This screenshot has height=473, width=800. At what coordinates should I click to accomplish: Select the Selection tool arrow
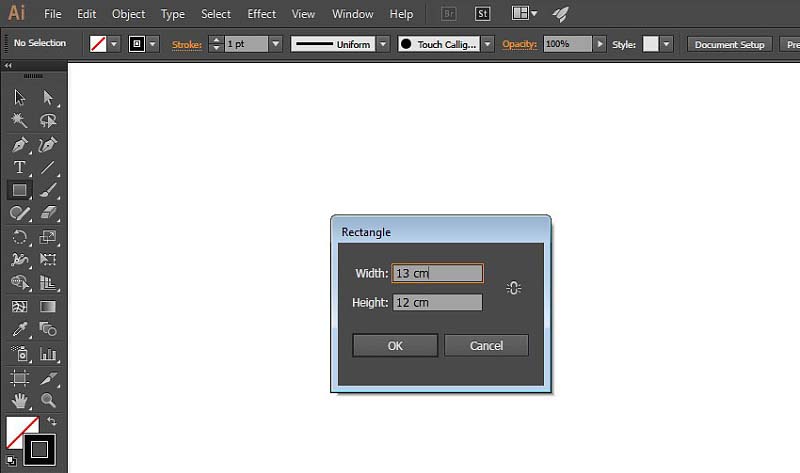coord(19,97)
